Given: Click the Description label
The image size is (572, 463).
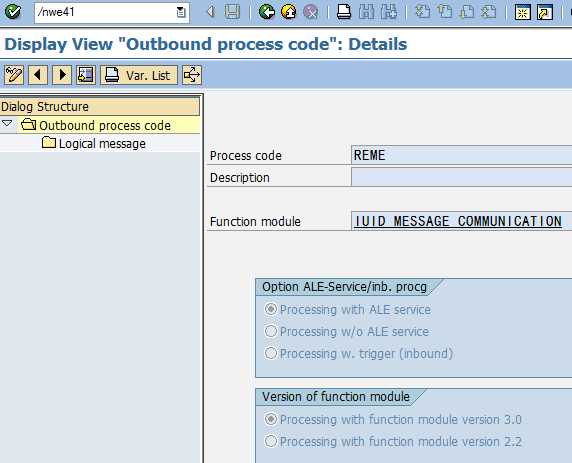Looking at the screenshot, I should [240, 178].
